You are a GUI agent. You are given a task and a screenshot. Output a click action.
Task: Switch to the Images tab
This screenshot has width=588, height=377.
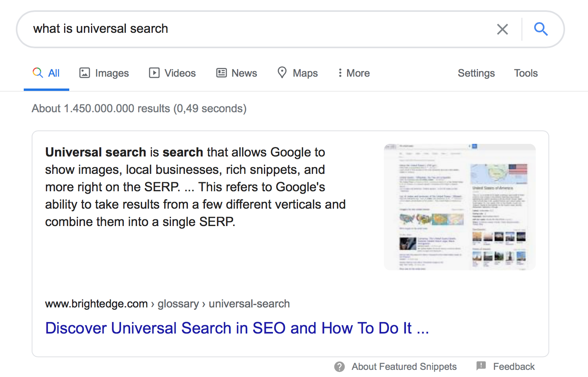[x=104, y=73]
